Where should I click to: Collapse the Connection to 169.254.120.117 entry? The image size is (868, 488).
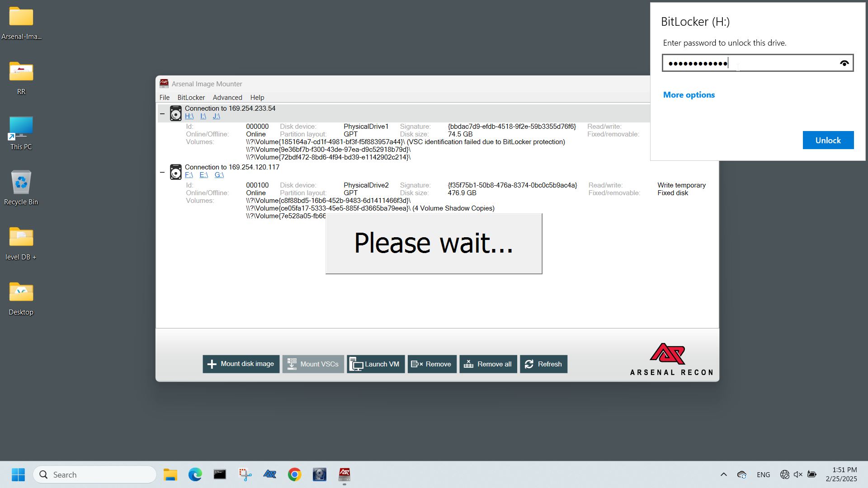coord(162,172)
